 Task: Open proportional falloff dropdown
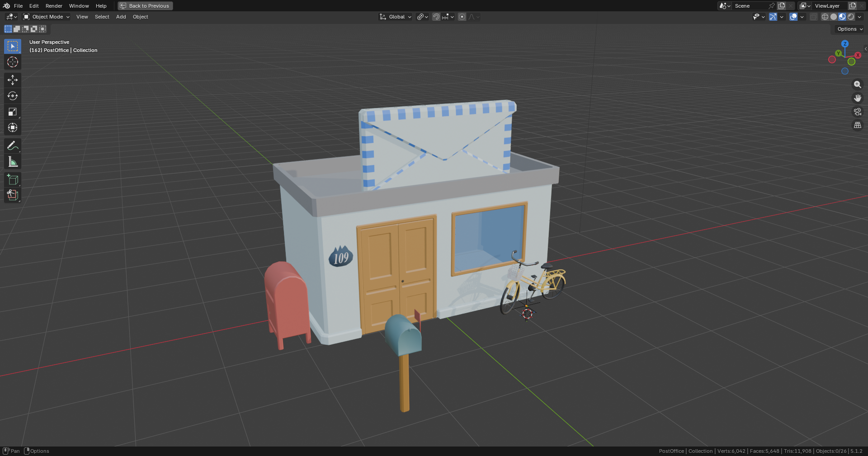[x=474, y=17]
